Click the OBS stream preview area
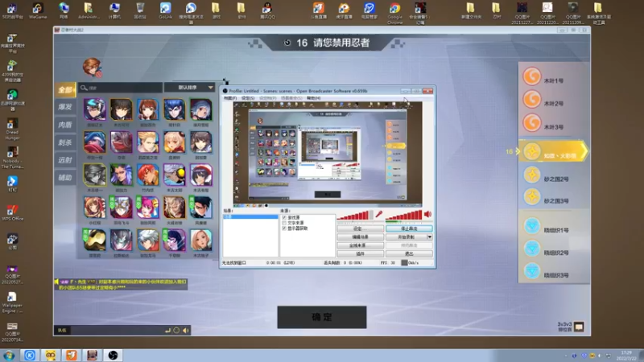The width and height of the screenshot is (644, 362). (328, 153)
